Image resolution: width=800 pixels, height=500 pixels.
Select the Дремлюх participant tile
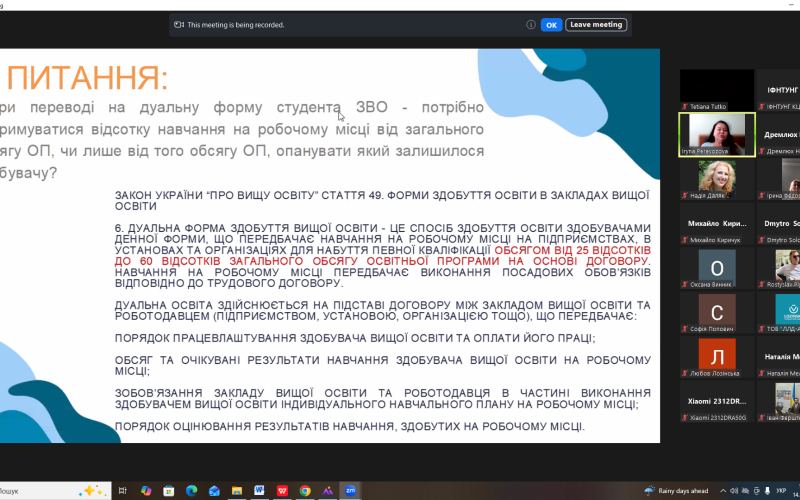779,135
